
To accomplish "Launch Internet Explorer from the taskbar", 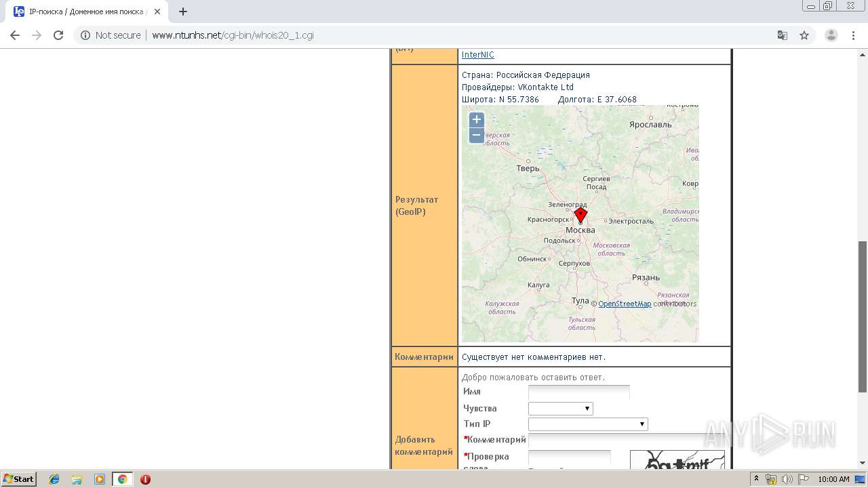I will (x=54, y=479).
